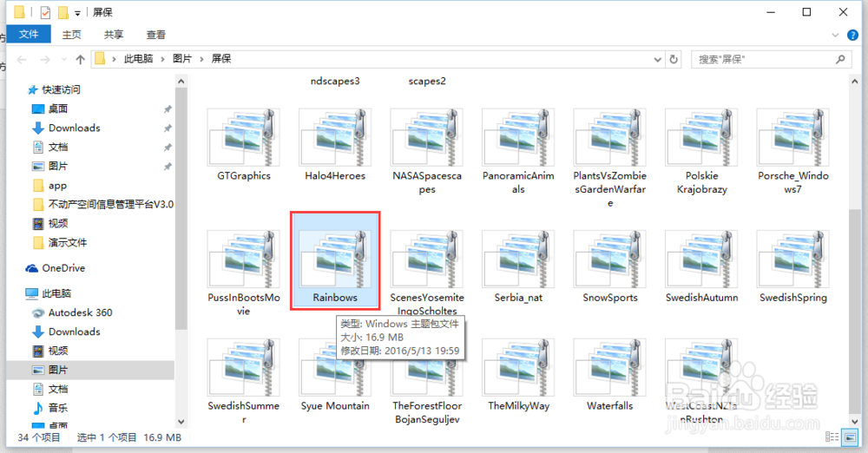868x453 pixels.
Task: Open the quick access toolbar customize dropdown
Action: [x=77, y=13]
